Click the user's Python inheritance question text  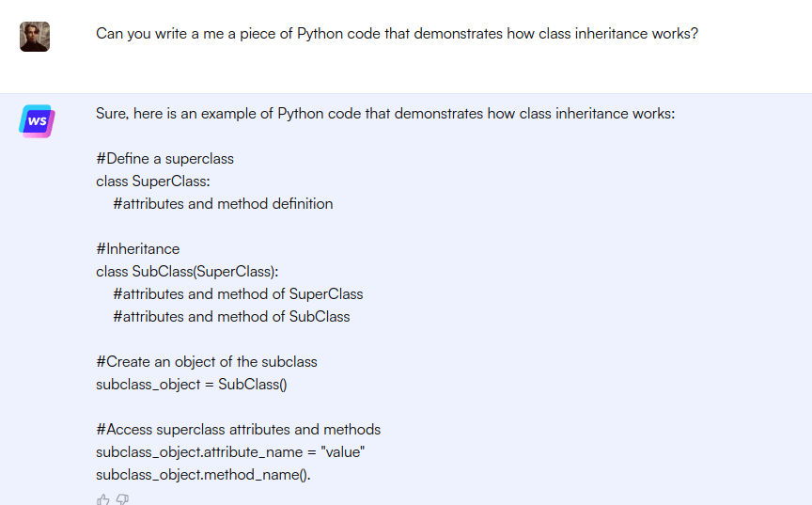tap(397, 34)
